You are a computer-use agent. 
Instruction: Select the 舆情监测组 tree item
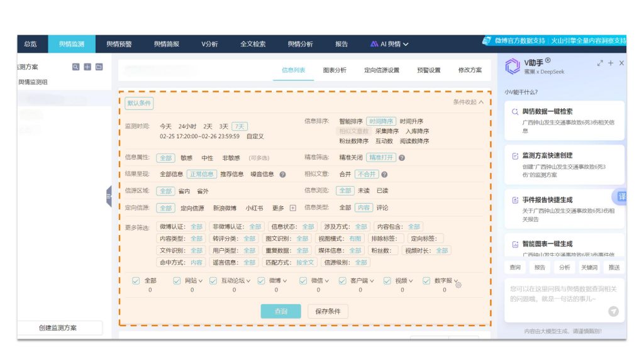33,82
